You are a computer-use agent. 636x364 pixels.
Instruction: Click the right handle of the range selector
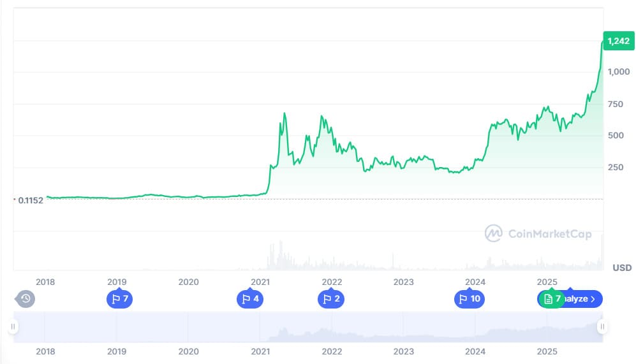pyautogui.click(x=601, y=327)
